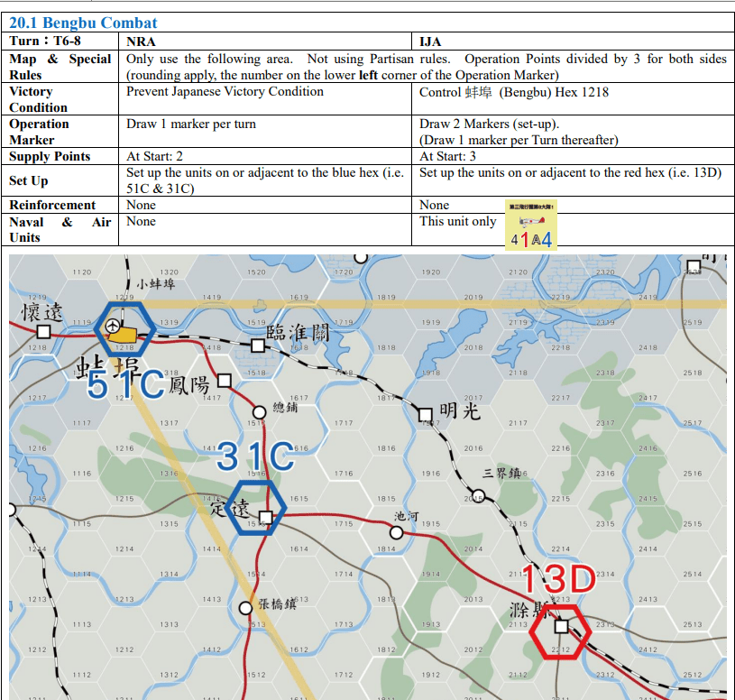Click the "Set Up" row label
Viewport: 735px width, 700px height.
tap(29, 180)
